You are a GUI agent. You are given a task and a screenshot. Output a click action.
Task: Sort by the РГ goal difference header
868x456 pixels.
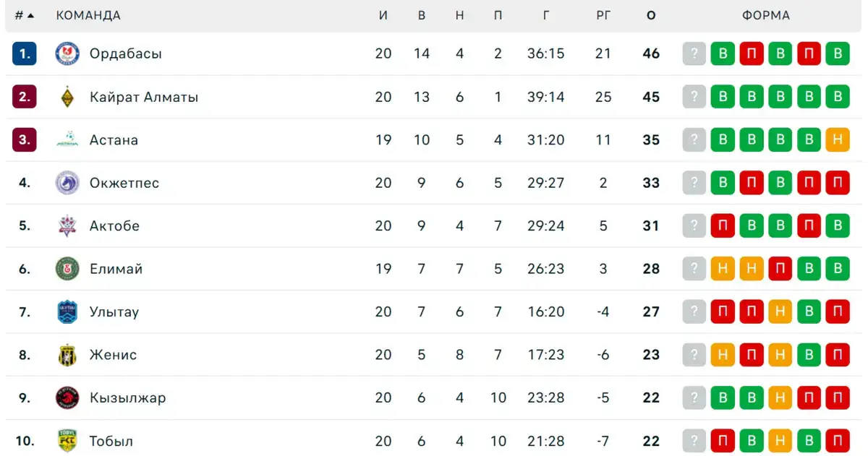pos(604,15)
